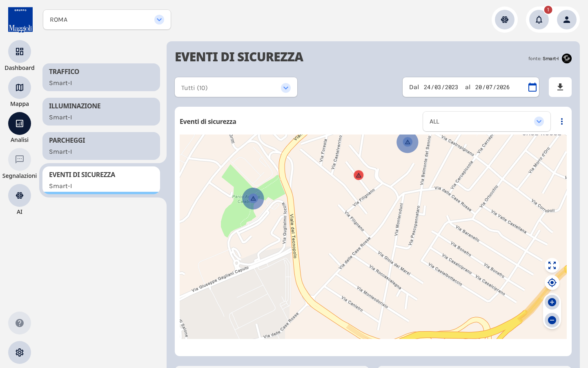Open help question mark icon
The height and width of the screenshot is (368, 588).
pyautogui.click(x=20, y=323)
